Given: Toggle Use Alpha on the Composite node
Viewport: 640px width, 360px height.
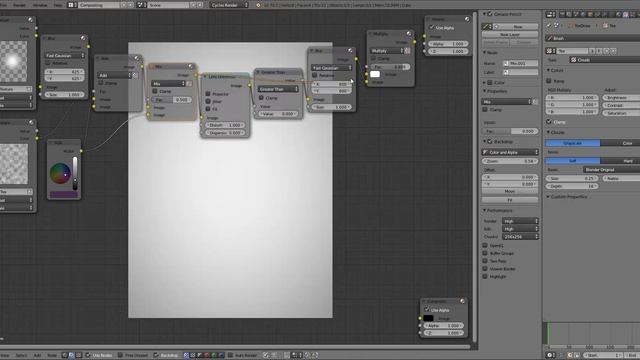Looking at the screenshot, I should coord(427,310).
